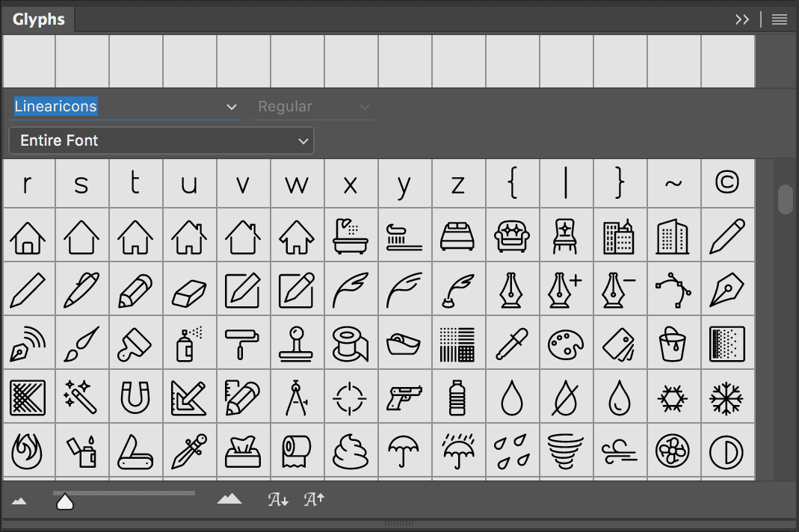This screenshot has width=799, height=532.
Task: Open the Glyphs panel hamburger menu
Action: click(x=780, y=20)
